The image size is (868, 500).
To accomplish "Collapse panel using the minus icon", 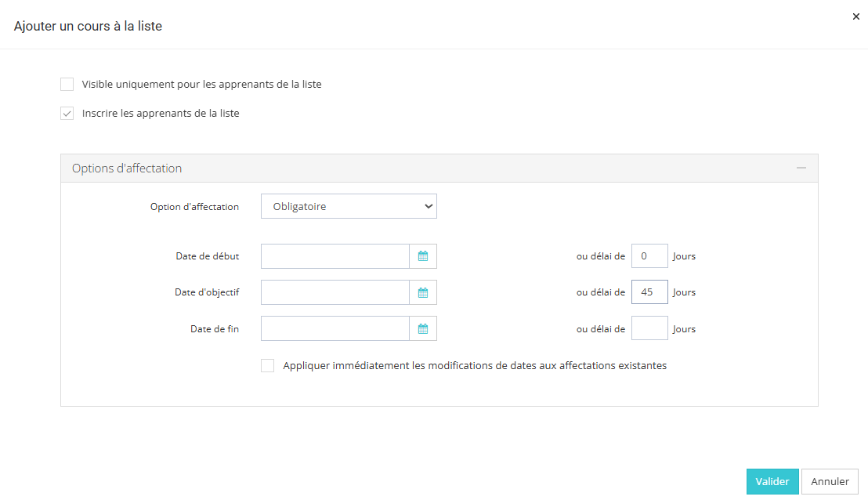I will coord(801,168).
